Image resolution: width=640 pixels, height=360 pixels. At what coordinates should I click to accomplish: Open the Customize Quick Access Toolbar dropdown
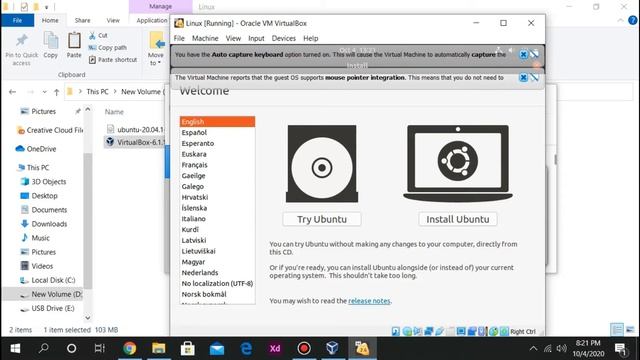click(47, 7)
